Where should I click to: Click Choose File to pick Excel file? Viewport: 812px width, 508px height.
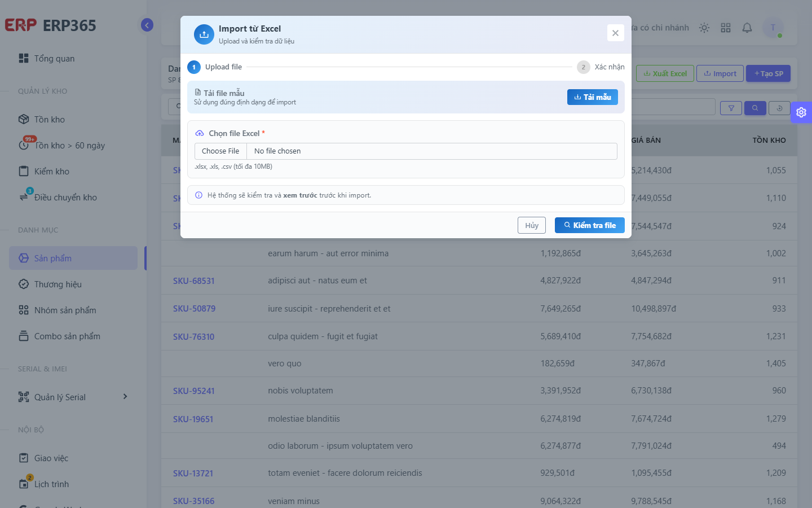[x=220, y=151]
